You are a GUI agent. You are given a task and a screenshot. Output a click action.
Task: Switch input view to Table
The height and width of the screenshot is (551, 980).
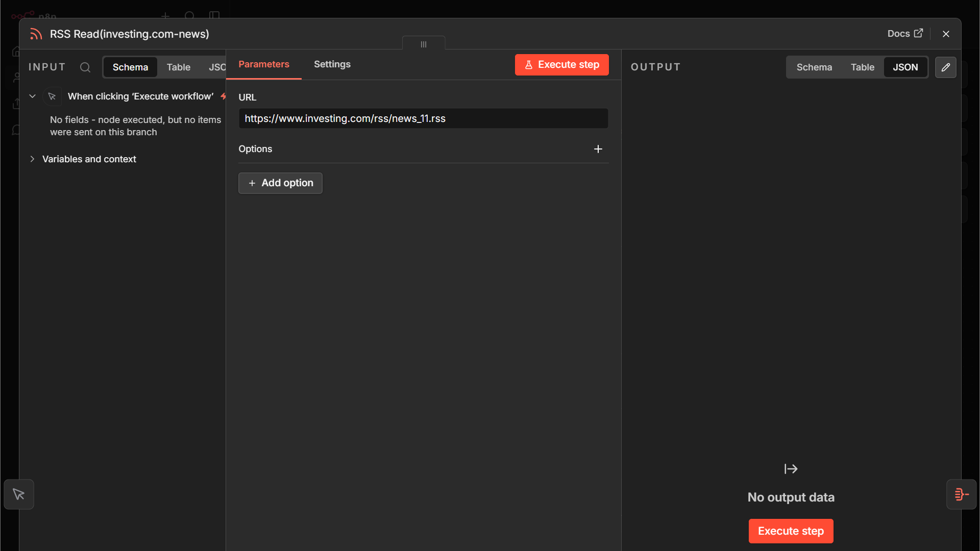click(x=179, y=67)
